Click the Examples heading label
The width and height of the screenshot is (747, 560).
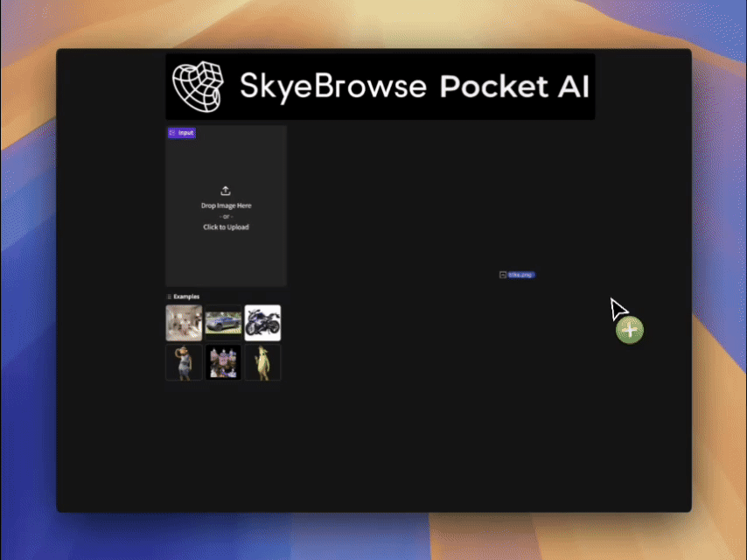pos(186,297)
